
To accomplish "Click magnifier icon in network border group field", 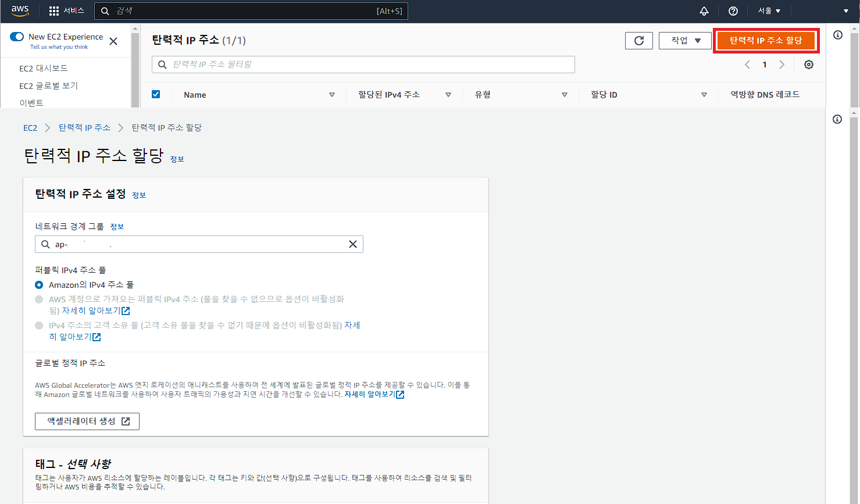I will (45, 244).
